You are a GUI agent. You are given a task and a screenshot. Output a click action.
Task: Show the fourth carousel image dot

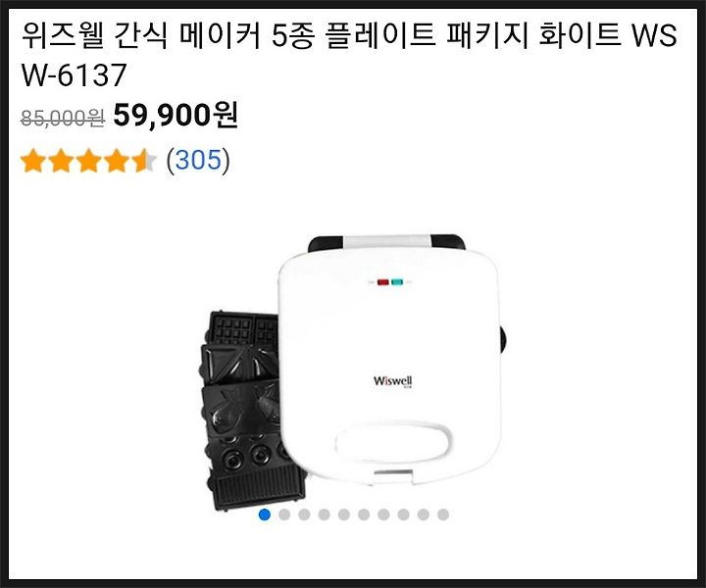325,514
